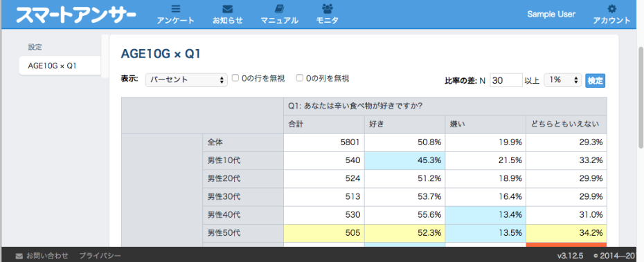Click the 検定 button
Viewport: 644px width, 262px height.
point(595,80)
